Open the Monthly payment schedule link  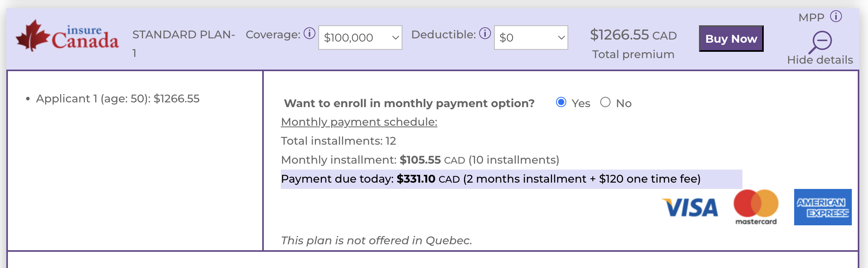(359, 122)
